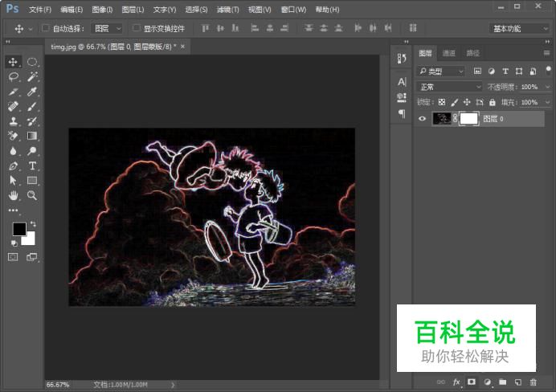Select the Type tool
This screenshot has width=556, height=392.
[32, 165]
